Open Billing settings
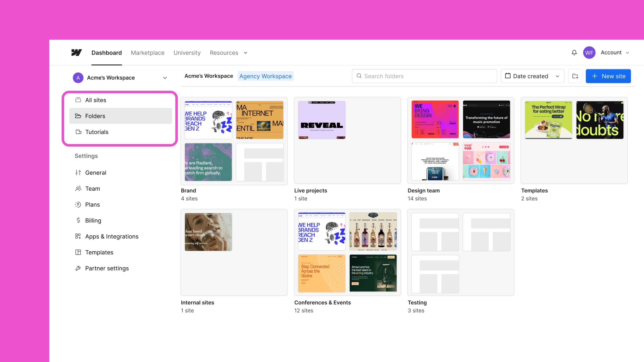Image resolution: width=644 pixels, height=362 pixels. (x=93, y=220)
